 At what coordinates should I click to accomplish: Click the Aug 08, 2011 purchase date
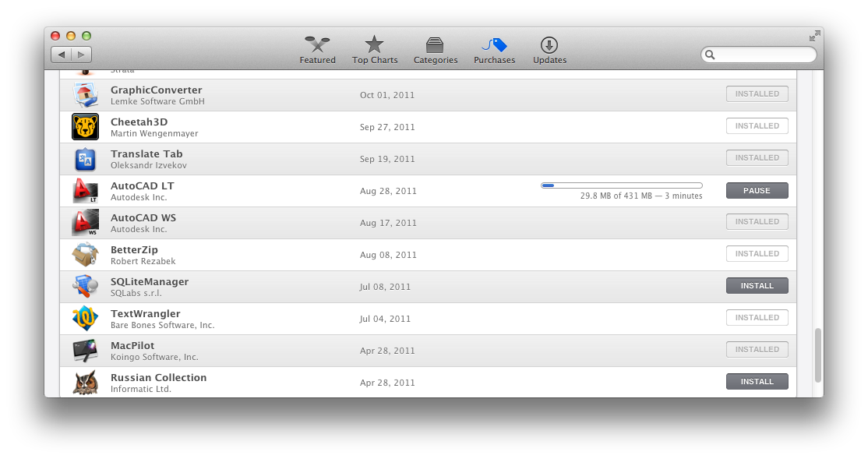tap(387, 256)
